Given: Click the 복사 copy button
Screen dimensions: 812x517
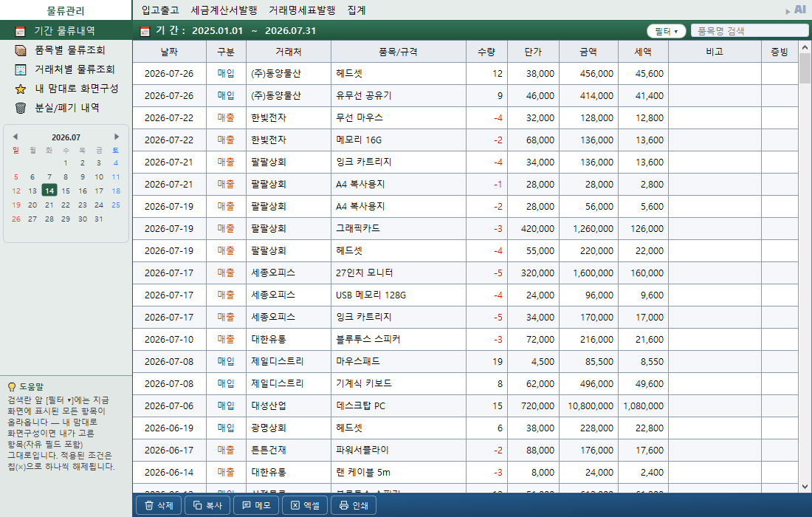Looking at the screenshot, I should 207,505.
